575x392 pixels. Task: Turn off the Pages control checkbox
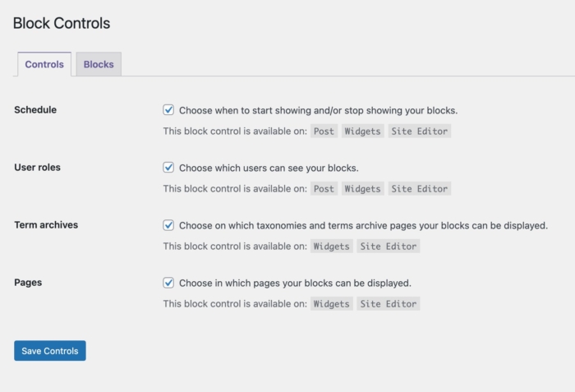coord(168,283)
